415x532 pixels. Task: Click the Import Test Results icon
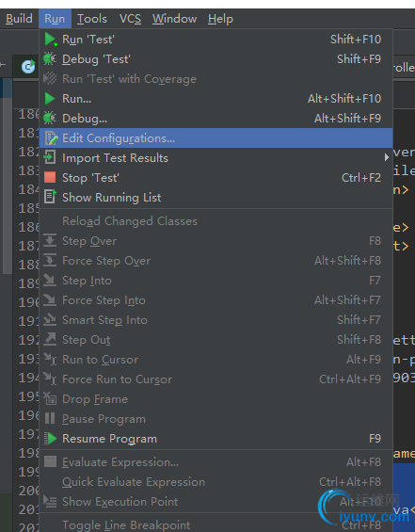50,158
